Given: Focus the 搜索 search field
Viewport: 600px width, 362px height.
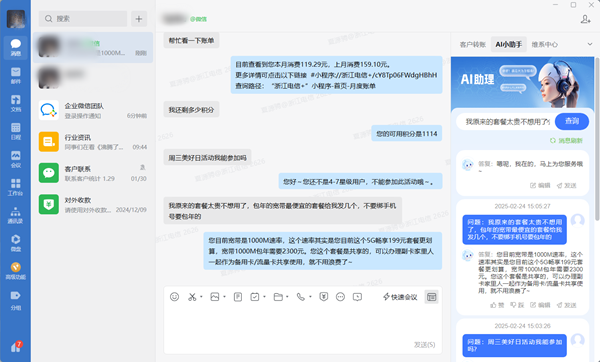Looking at the screenshot, I should point(83,19).
